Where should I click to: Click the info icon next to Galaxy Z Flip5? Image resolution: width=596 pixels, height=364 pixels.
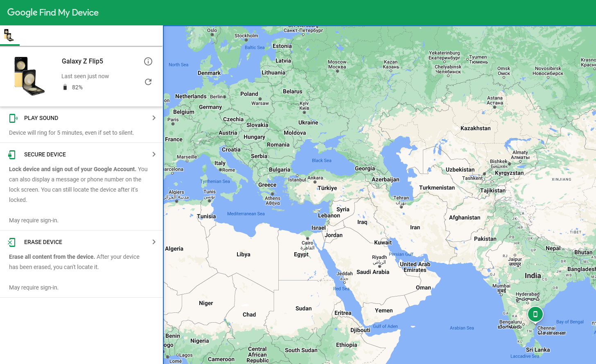(148, 61)
